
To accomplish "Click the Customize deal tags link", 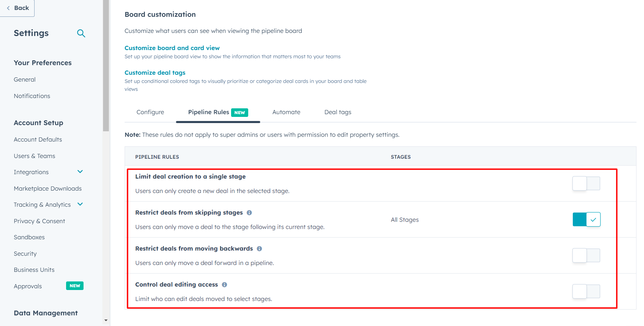I will click(x=155, y=72).
